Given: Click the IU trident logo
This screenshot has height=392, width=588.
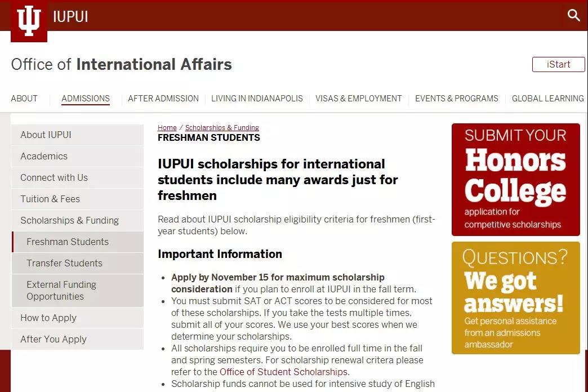Looking at the screenshot, I should 29,21.
